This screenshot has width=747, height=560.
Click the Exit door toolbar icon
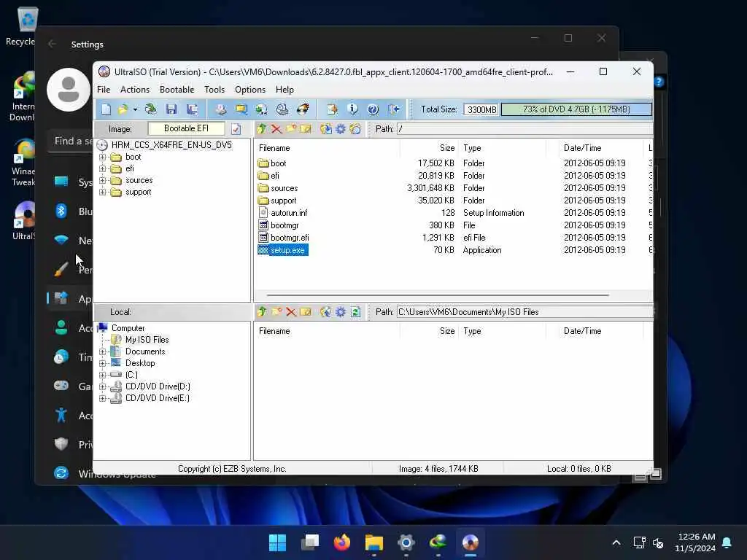[393, 109]
